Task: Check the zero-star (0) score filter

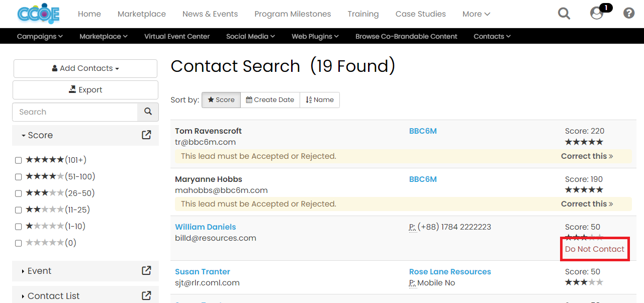Action: click(x=19, y=243)
